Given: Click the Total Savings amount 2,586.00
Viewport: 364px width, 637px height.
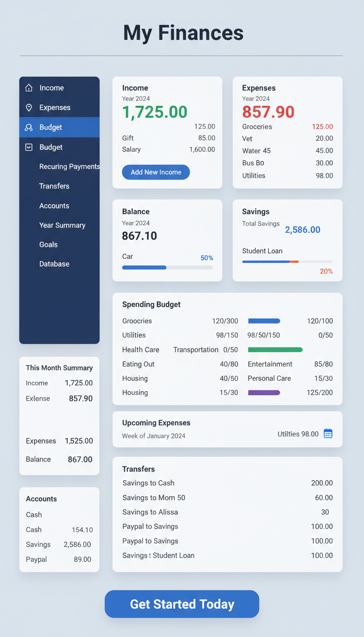Looking at the screenshot, I should click(302, 230).
